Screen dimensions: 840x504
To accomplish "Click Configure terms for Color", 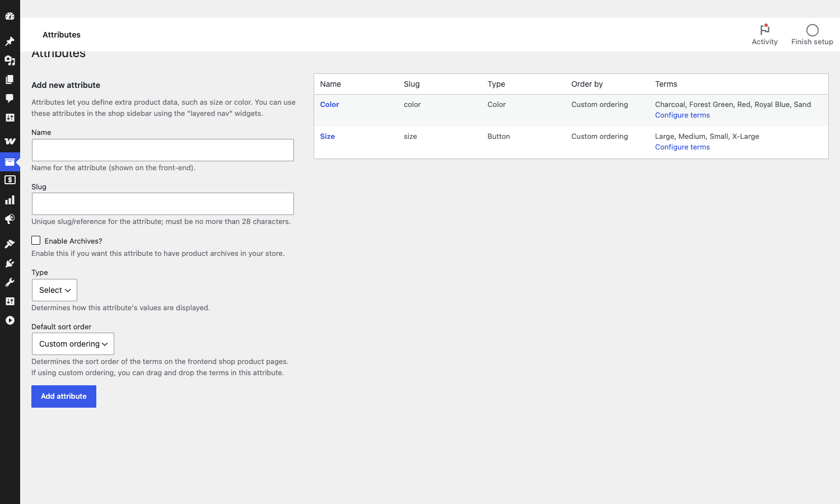I will coord(682,115).
